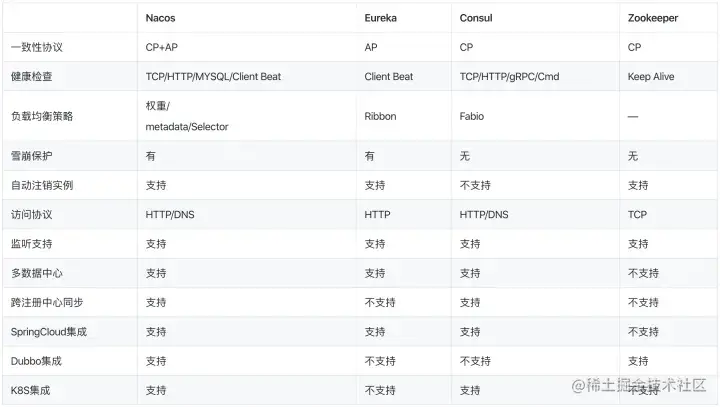
Task: Click the CP cell in Zookeeper column
Action: (634, 47)
